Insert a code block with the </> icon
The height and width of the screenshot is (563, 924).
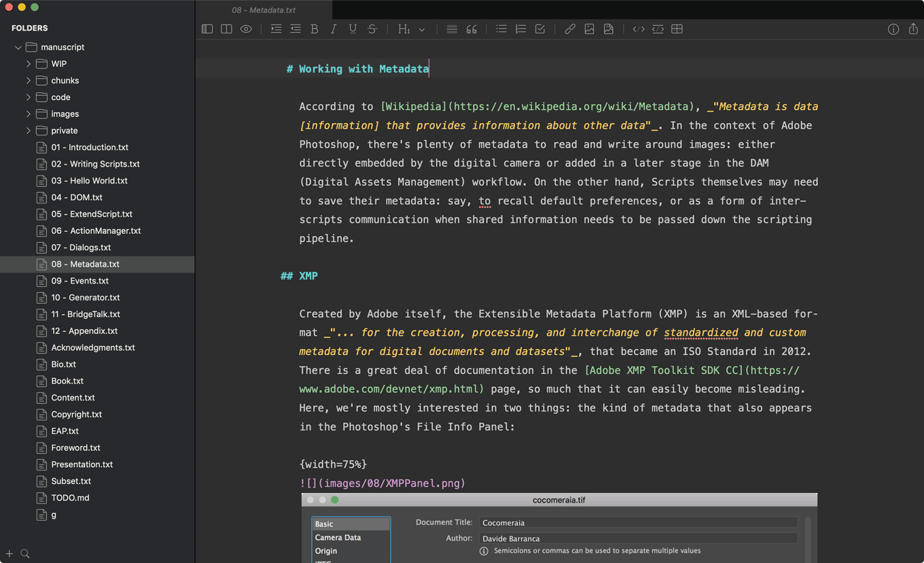pos(638,29)
